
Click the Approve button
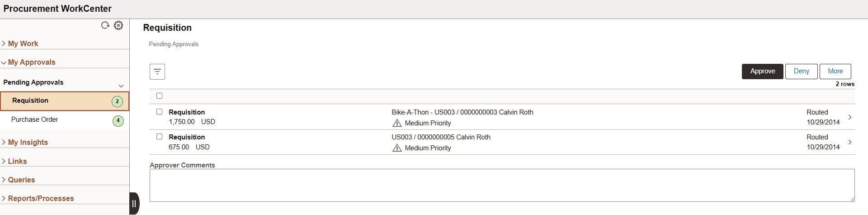763,72
